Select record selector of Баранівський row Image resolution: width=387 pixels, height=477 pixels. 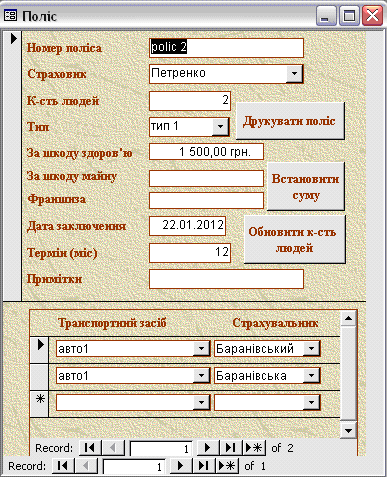coord(39,349)
